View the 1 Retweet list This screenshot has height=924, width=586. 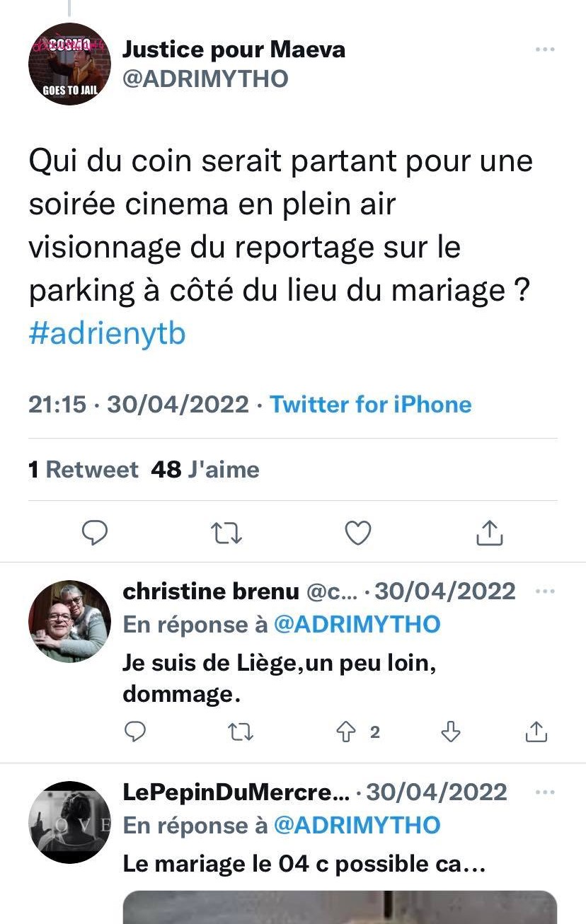pyautogui.click(x=84, y=470)
